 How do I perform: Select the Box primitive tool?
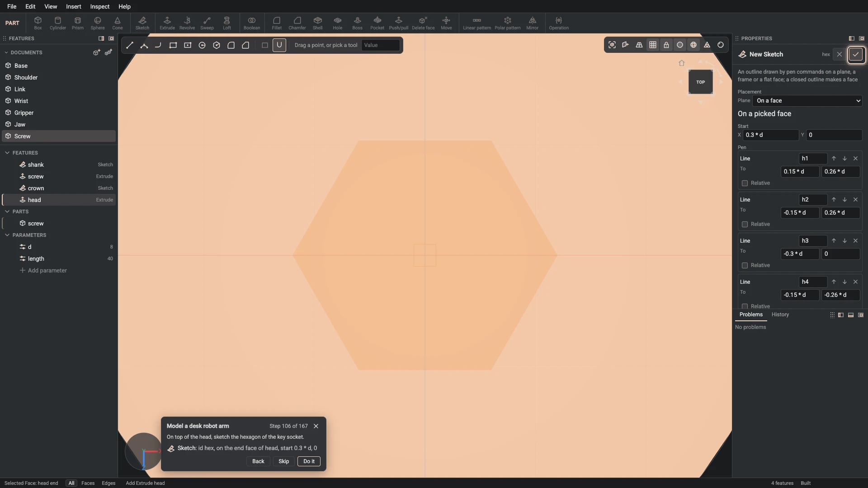coord(38,23)
